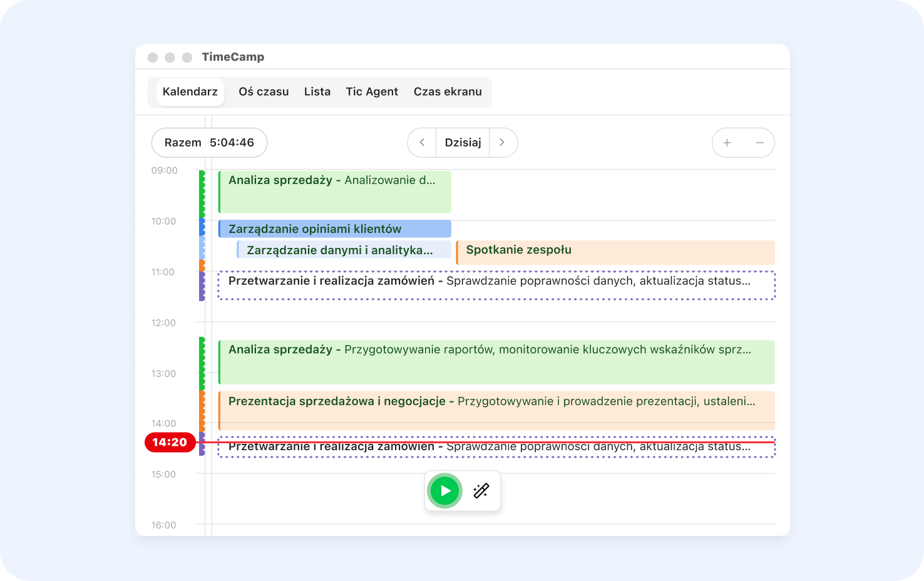Image resolution: width=924 pixels, height=581 pixels.
Task: Click the Razem total time pill
Action: (x=209, y=143)
